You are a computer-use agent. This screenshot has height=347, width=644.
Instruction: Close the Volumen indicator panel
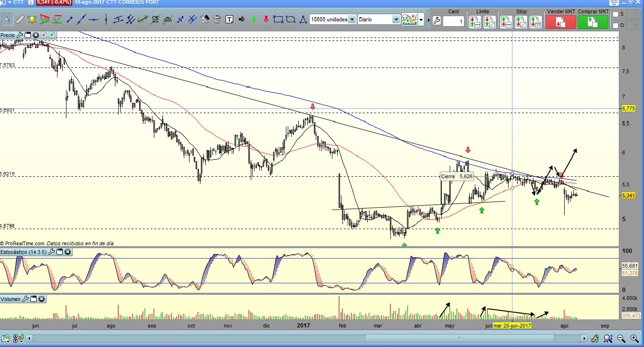coord(42,299)
